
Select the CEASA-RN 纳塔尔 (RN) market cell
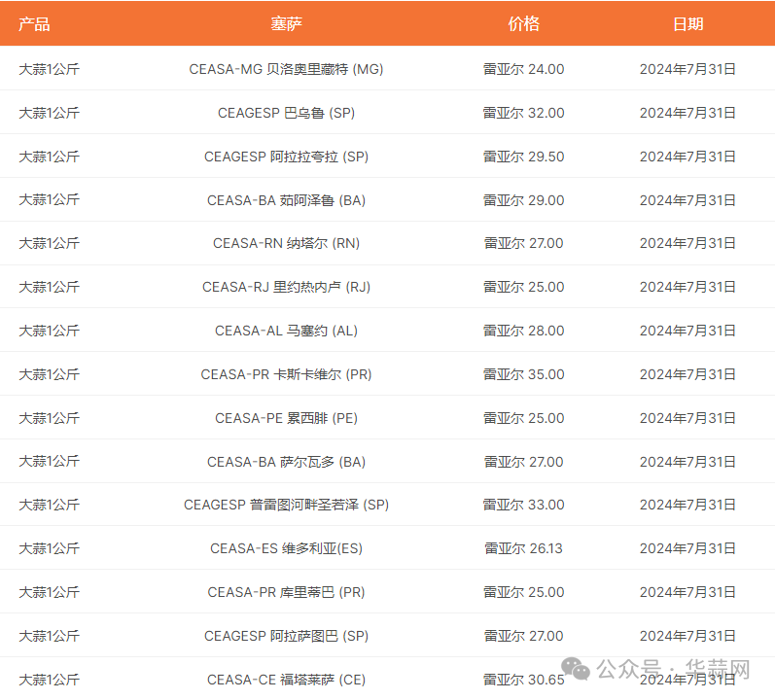click(x=286, y=243)
